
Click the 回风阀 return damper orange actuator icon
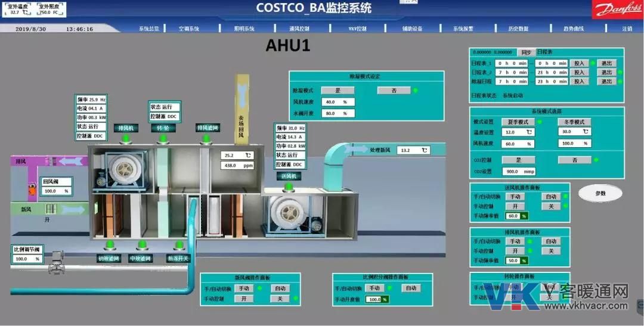[x=32, y=190]
